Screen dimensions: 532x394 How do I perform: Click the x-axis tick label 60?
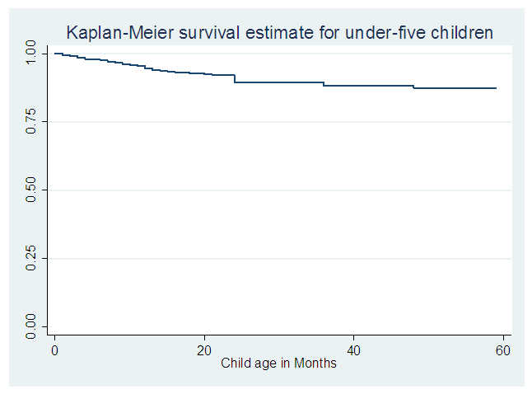click(x=502, y=350)
